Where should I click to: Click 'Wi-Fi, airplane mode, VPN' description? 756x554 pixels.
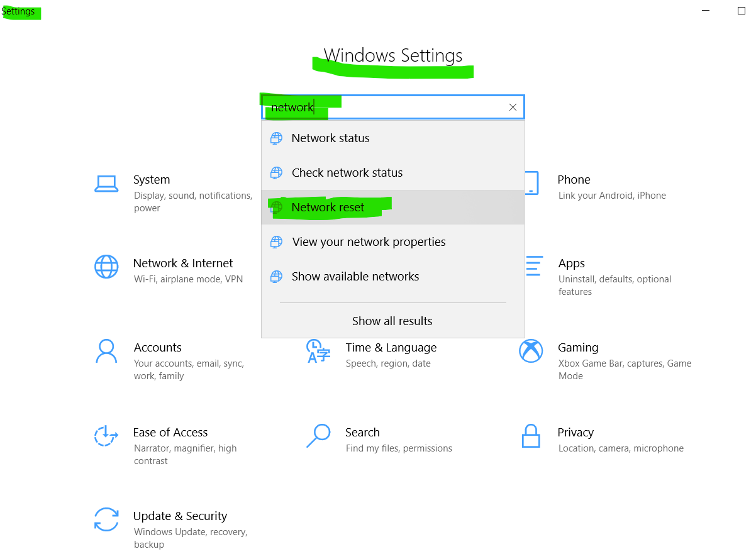[x=188, y=279]
